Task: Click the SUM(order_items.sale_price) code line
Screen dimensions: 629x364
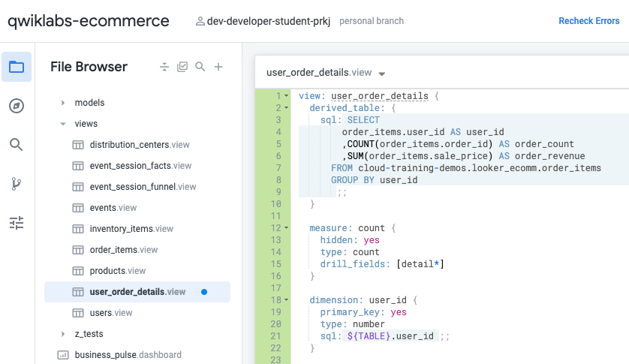Action: point(463,156)
